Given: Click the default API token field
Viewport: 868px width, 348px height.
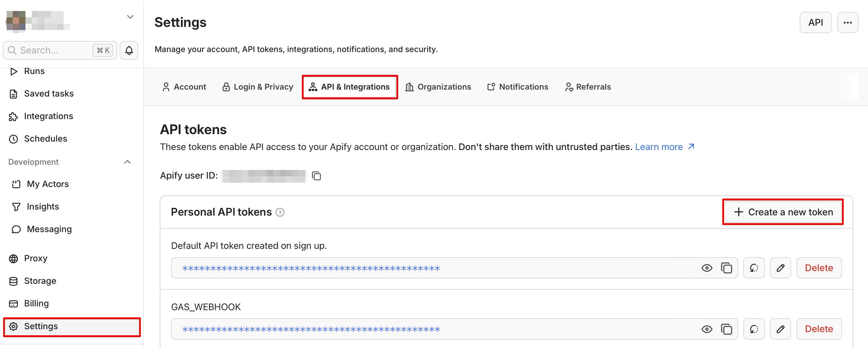Looking at the screenshot, I should click(x=454, y=268).
